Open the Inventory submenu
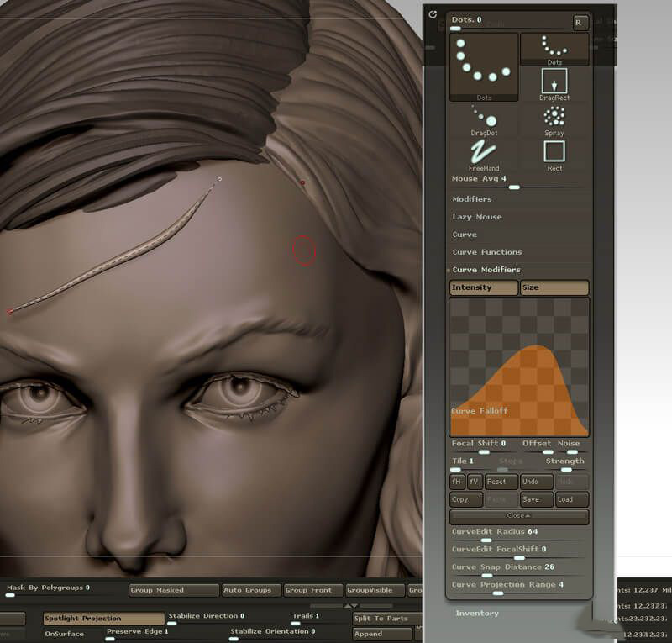672x643 pixels. [x=476, y=614]
